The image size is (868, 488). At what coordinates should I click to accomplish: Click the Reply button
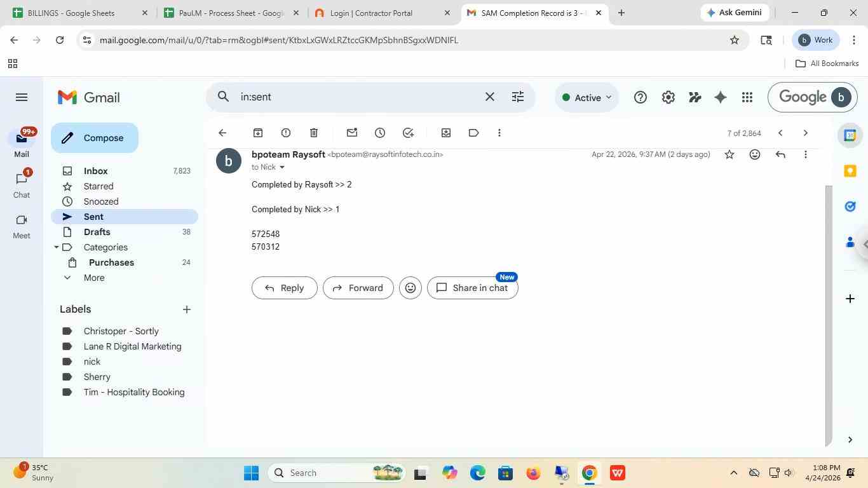click(x=285, y=288)
